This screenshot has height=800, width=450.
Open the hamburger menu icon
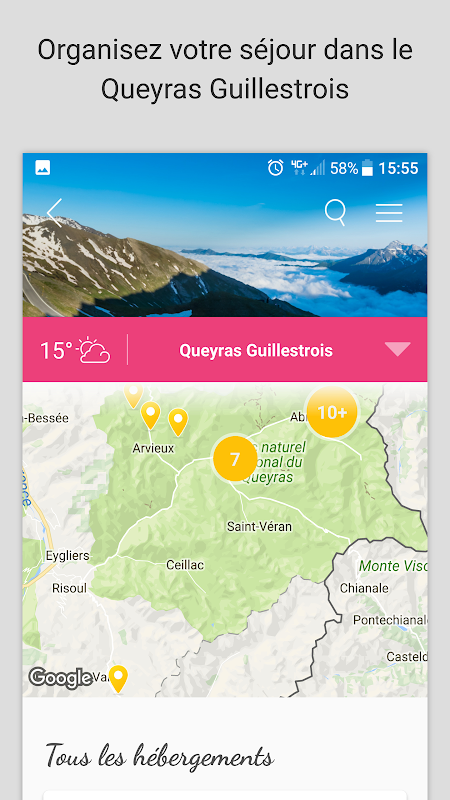point(389,213)
